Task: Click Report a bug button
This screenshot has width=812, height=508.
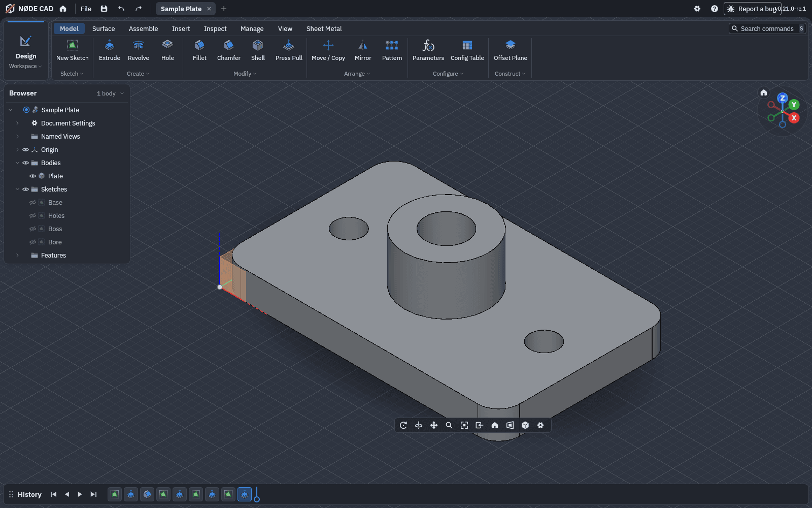Action: pos(752,9)
